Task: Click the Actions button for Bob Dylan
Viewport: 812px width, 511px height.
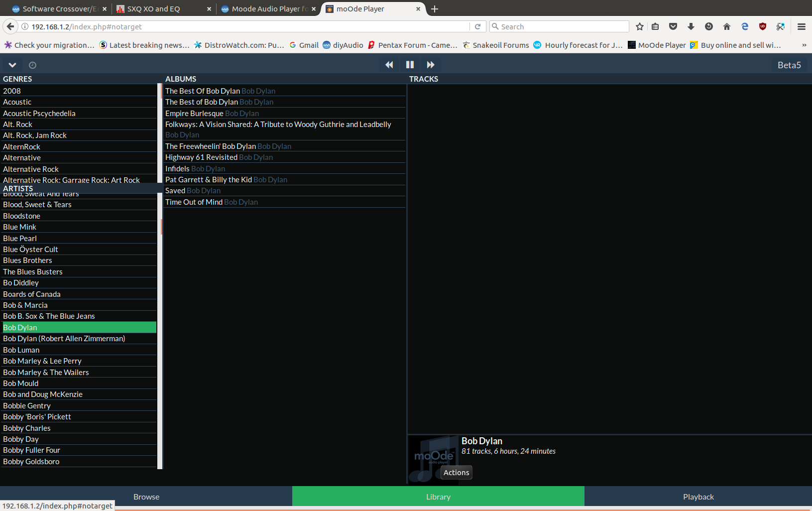Action: coord(457,473)
